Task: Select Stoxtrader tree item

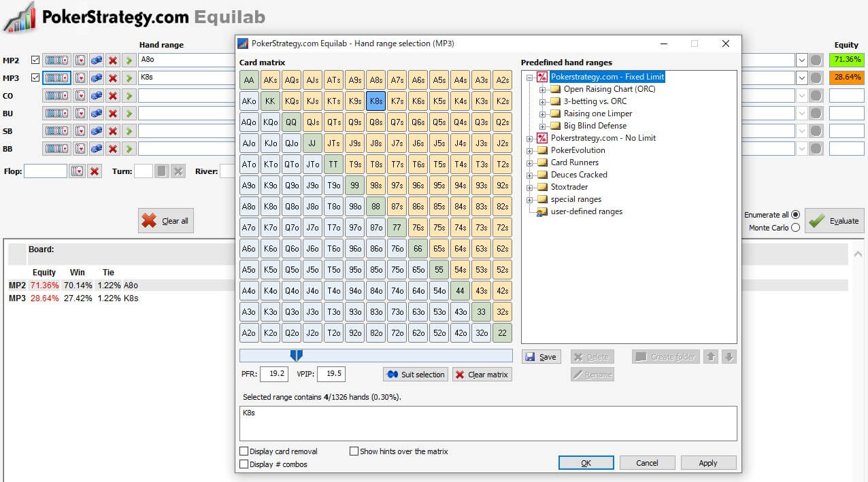Action: tap(569, 187)
